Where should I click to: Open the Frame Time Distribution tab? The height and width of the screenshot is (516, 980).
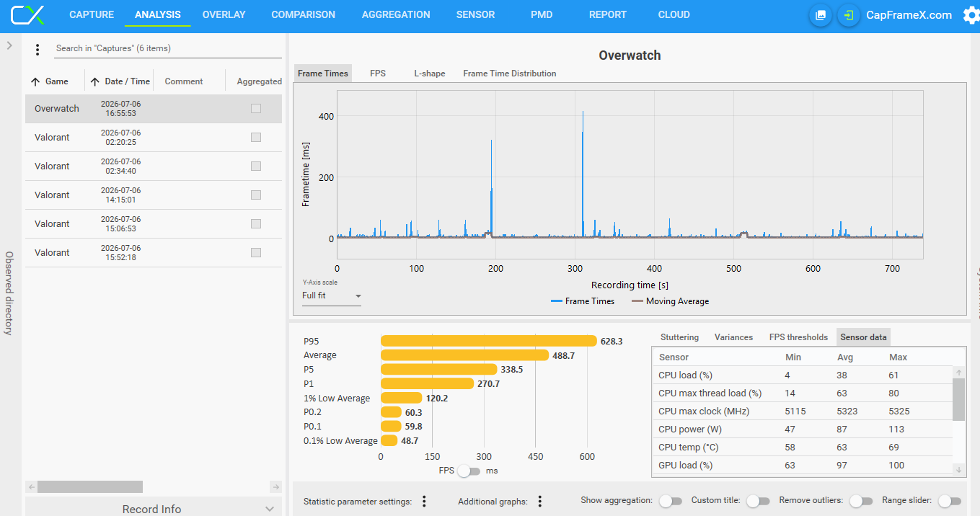510,74
